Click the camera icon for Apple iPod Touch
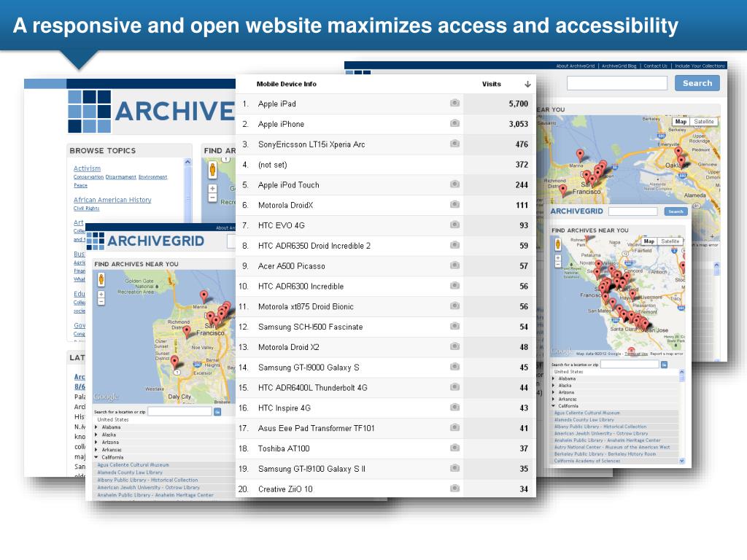The width and height of the screenshot is (747, 560). click(x=455, y=184)
